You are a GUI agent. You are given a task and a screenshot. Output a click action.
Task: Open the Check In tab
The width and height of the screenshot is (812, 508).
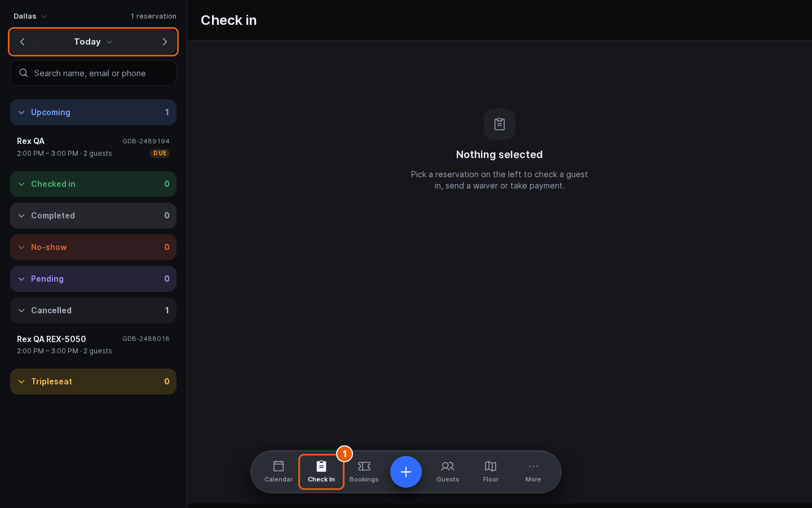[x=321, y=472]
